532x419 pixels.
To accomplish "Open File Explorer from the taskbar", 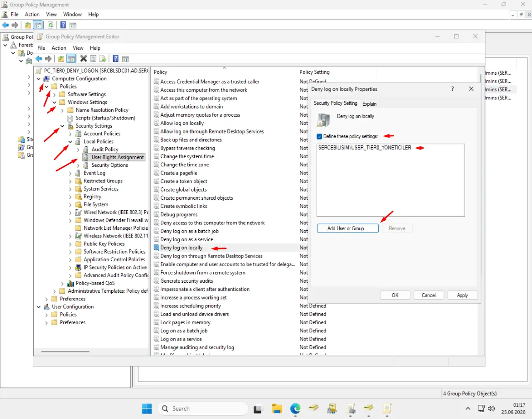I will 277,409.
